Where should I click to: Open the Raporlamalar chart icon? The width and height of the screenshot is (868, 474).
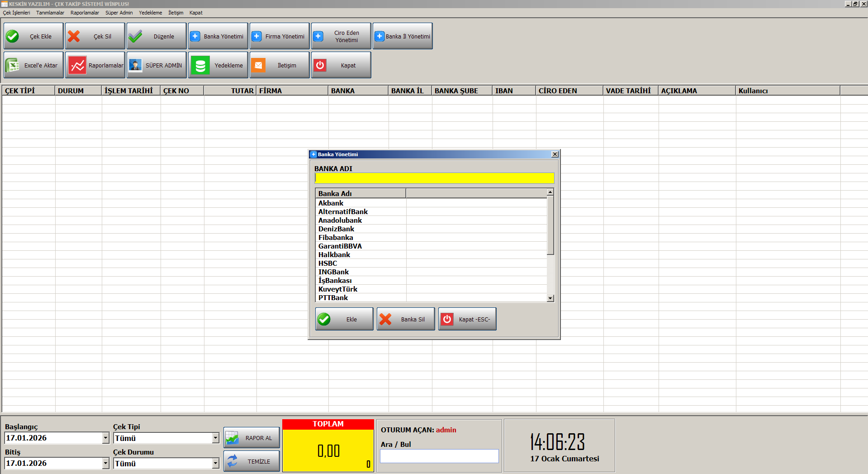pos(77,65)
